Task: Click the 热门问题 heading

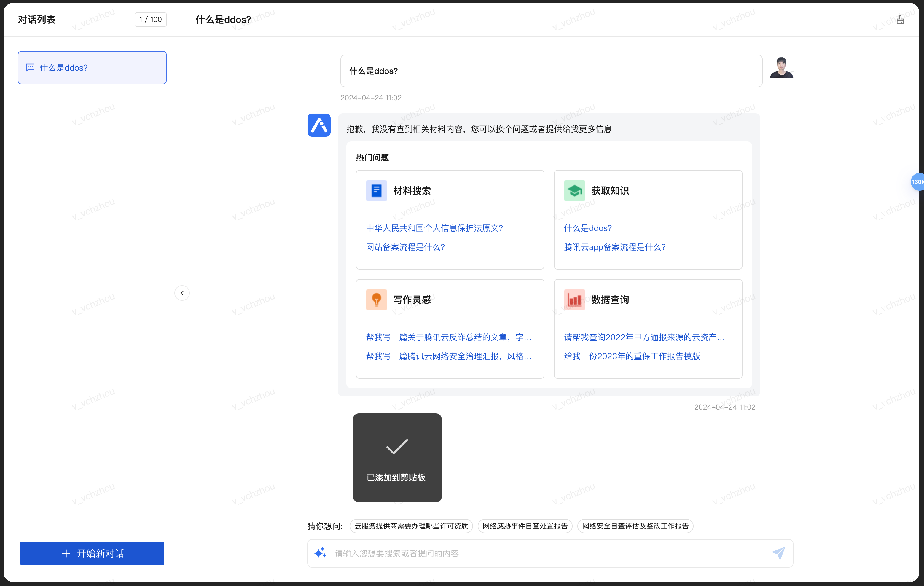Action: tap(372, 157)
